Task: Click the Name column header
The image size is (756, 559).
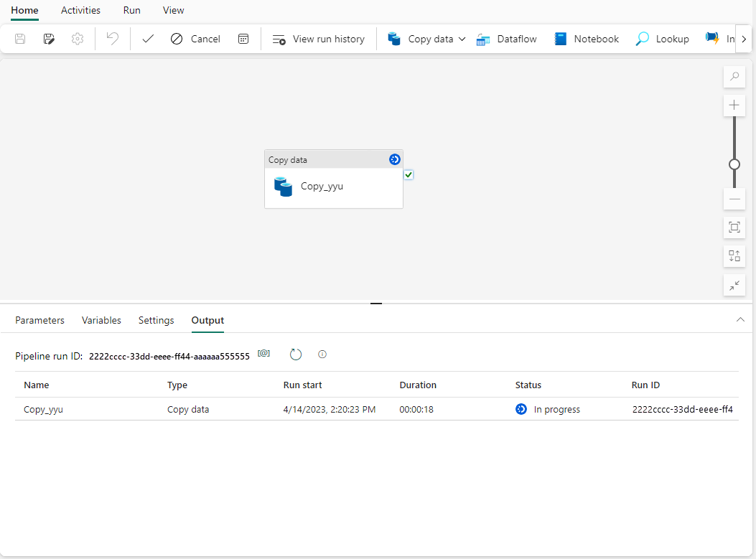Action: tap(37, 385)
